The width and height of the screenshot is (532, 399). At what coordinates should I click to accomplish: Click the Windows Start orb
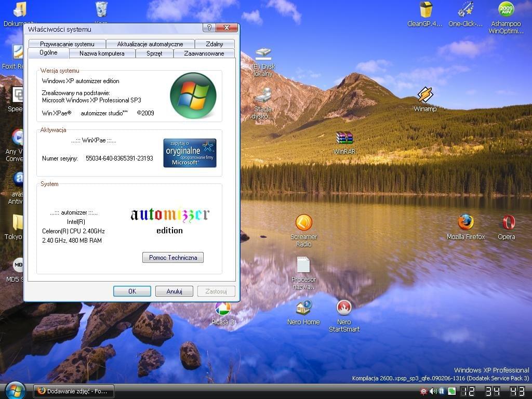tap(15, 390)
